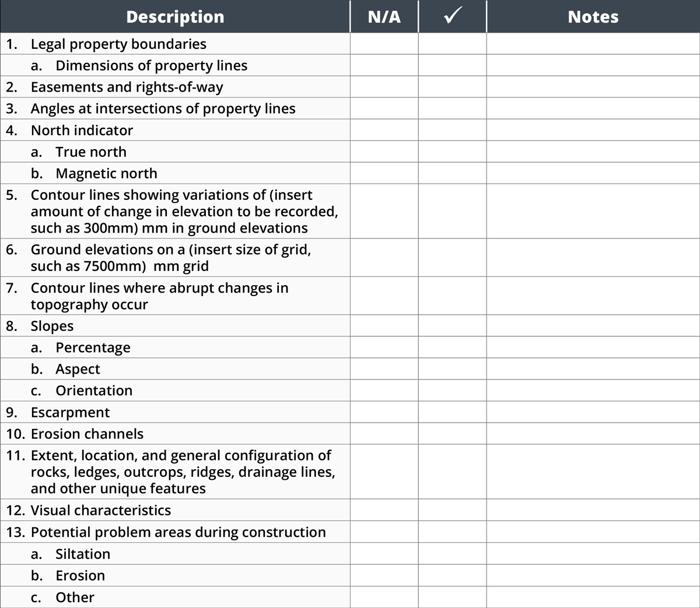700x608 pixels.
Task: Click the Notes cell for 'Slopes' row
Action: 593,326
